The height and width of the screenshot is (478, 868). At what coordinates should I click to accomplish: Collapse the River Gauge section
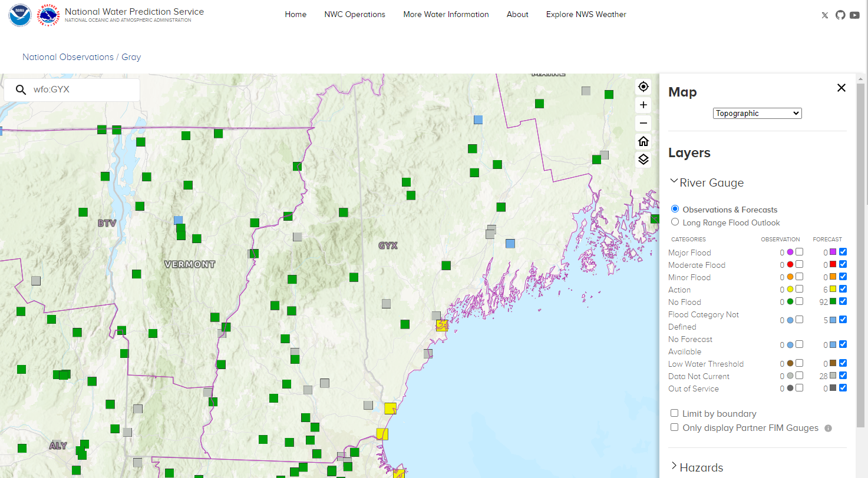(x=706, y=182)
